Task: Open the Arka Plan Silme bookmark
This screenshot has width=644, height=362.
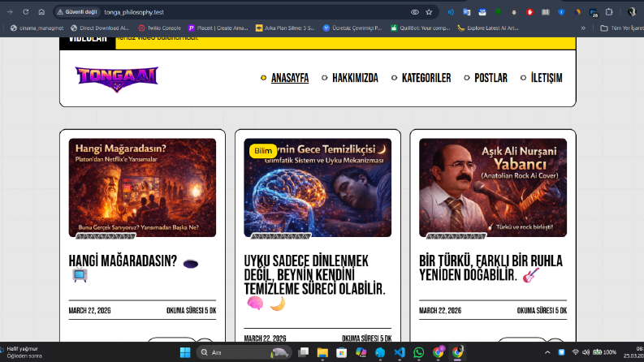Action: coord(285,28)
